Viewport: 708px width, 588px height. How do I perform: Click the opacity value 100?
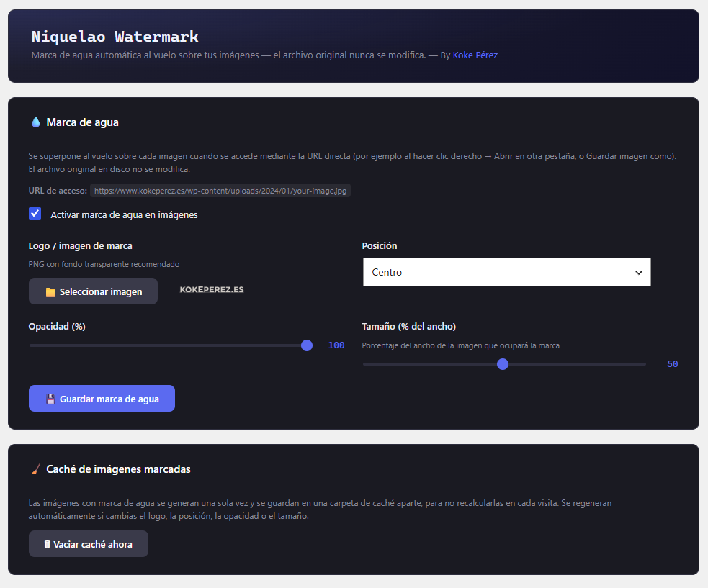point(336,345)
